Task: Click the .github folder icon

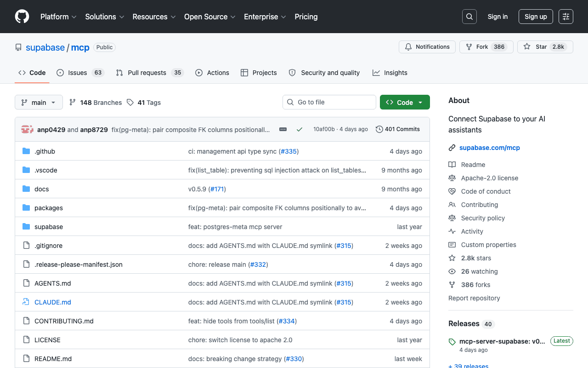Action: coord(26,151)
